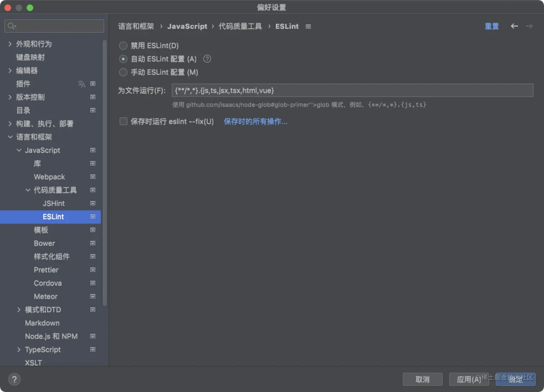544x392 pixels.
Task: Select the 手动 ESLint 配置 radio button
Action: [x=123, y=72]
